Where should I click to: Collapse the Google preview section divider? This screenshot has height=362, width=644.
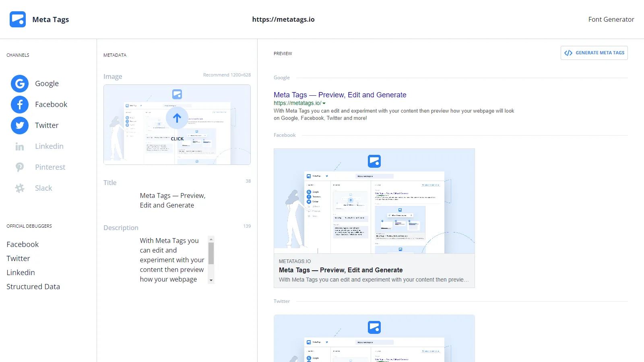click(281, 77)
